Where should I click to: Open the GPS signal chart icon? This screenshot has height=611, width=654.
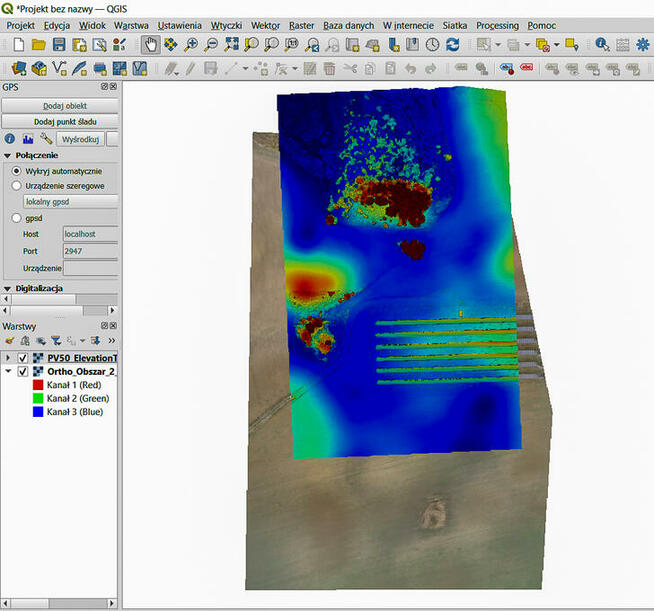[x=28, y=139]
